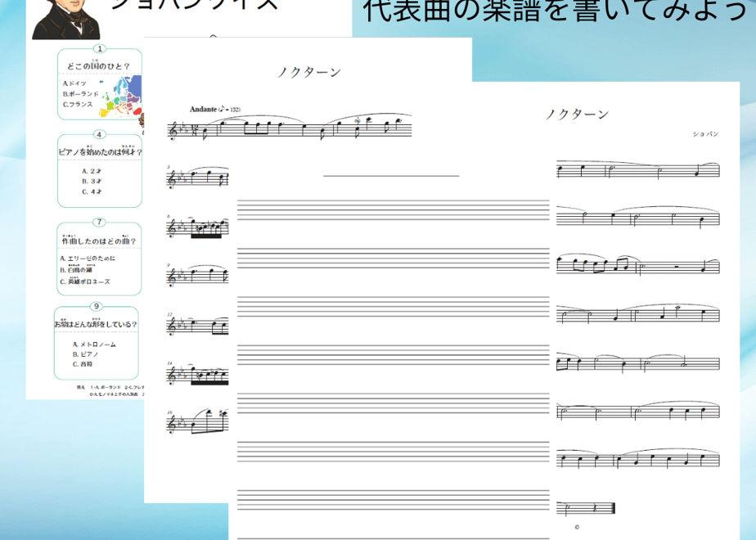The image size is (756, 540).
Task: Click the Chopin portrait illustration
Action: click(66, 20)
